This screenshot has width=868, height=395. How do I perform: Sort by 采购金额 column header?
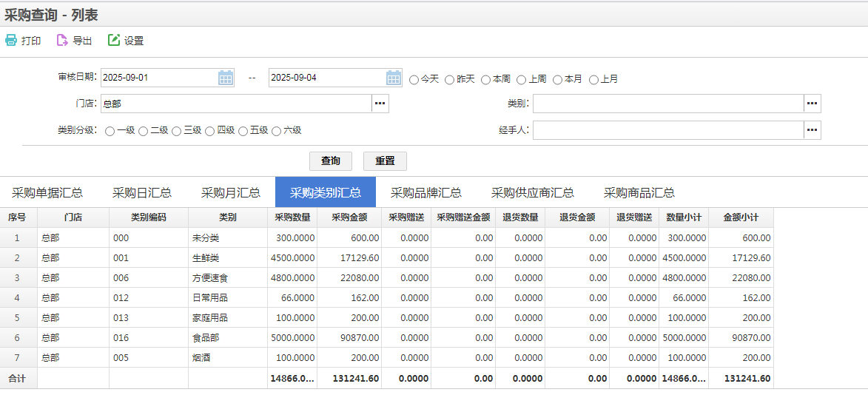[350, 217]
